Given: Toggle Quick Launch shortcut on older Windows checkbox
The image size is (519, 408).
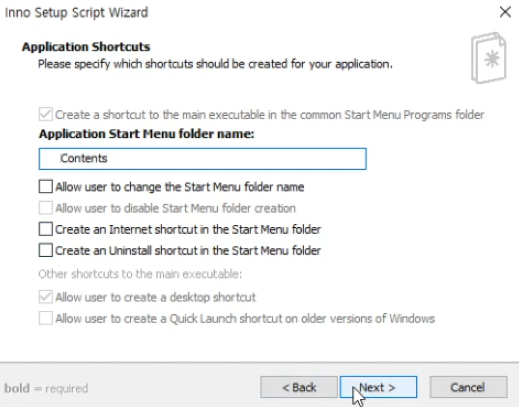Looking at the screenshot, I should (46, 318).
